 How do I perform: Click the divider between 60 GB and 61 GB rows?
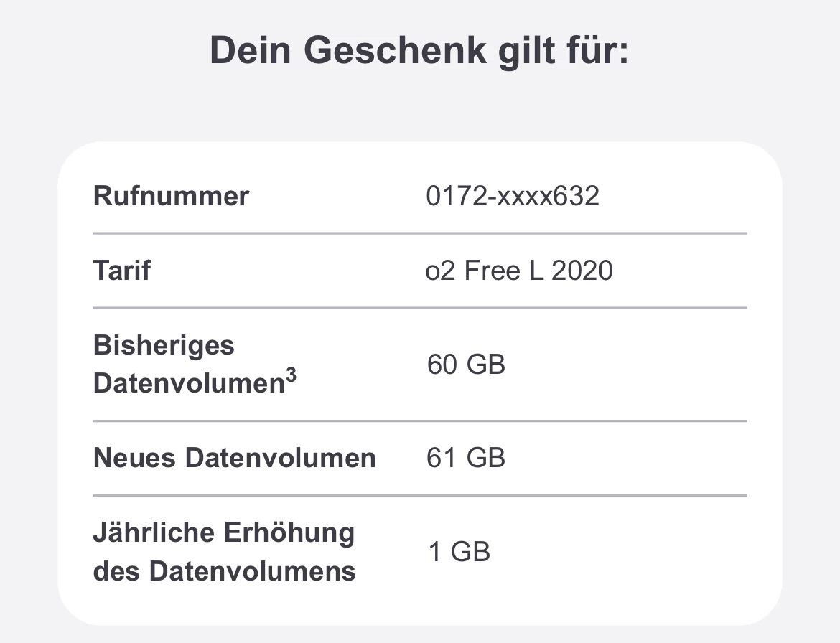click(419, 421)
